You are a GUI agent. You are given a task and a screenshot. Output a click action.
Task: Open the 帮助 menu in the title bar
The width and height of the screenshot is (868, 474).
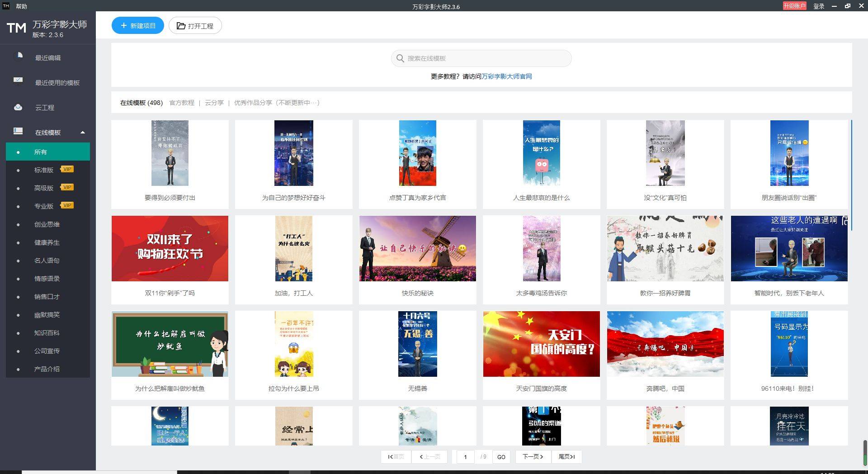point(21,6)
